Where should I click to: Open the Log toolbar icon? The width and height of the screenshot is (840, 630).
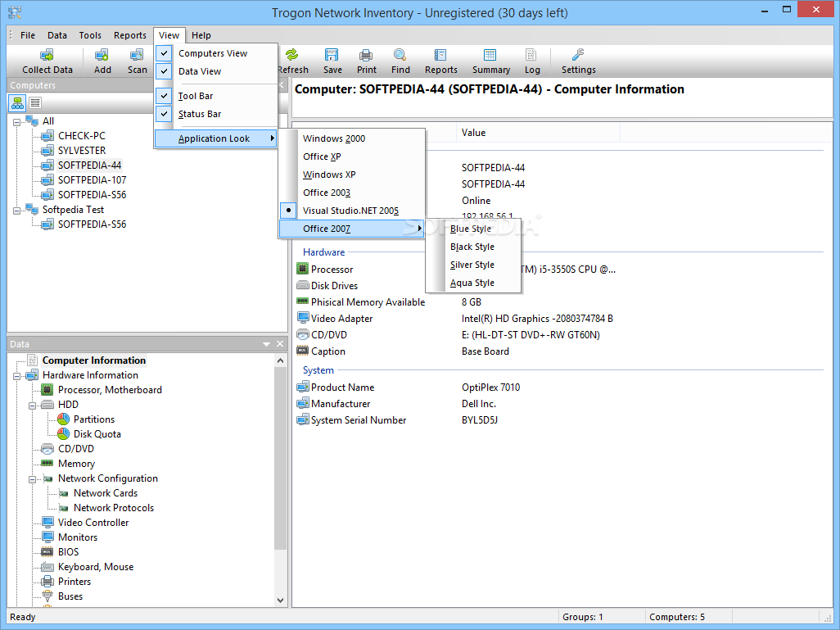tap(531, 55)
